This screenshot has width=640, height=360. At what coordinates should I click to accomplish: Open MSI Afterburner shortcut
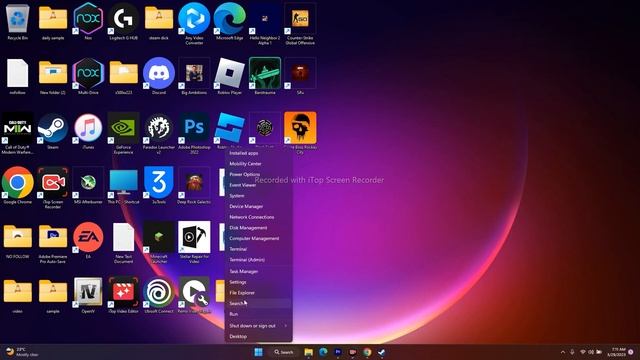point(88,186)
